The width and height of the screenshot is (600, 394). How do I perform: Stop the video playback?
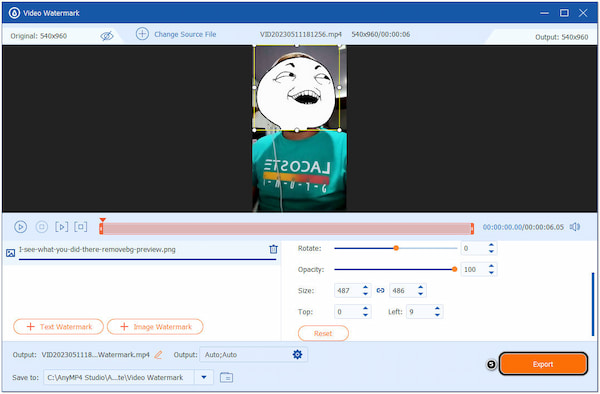tap(41, 227)
